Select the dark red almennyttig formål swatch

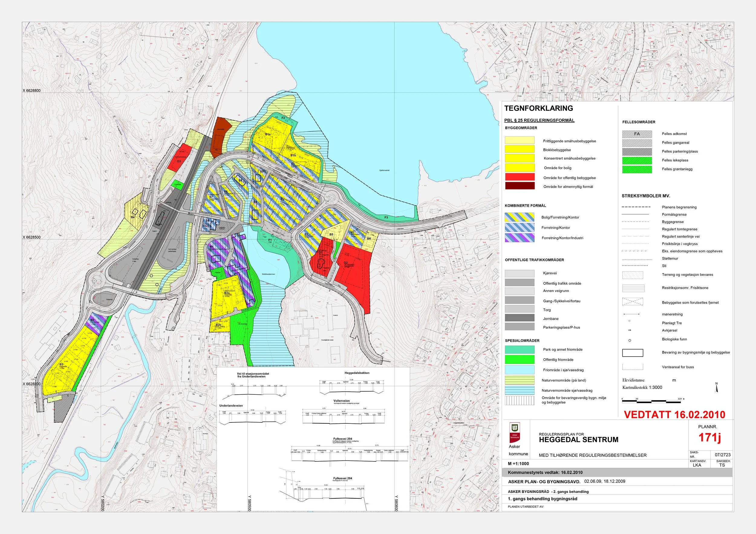click(x=520, y=186)
